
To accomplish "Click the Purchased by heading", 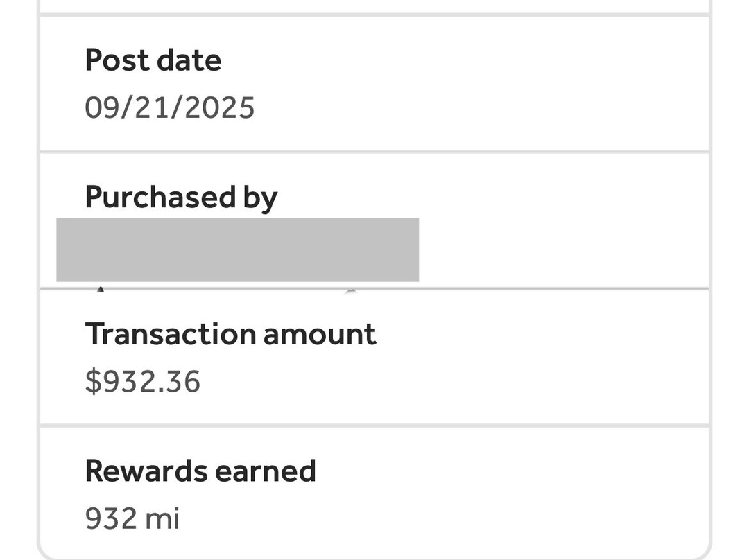I will click(x=181, y=198).
